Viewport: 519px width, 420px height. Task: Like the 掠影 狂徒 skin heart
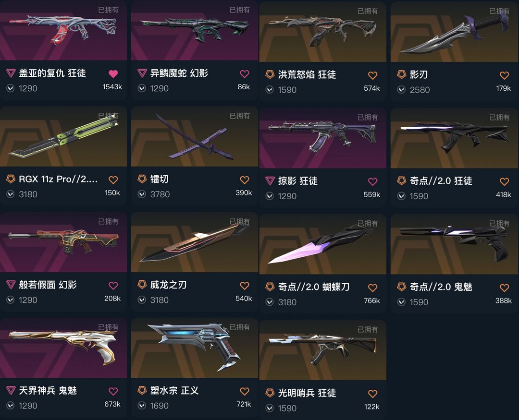[x=373, y=181]
